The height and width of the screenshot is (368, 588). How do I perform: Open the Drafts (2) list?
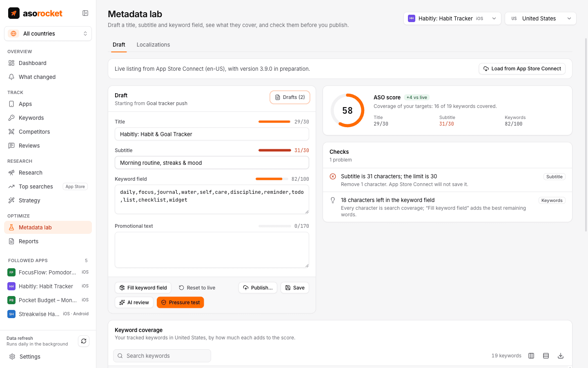click(290, 97)
